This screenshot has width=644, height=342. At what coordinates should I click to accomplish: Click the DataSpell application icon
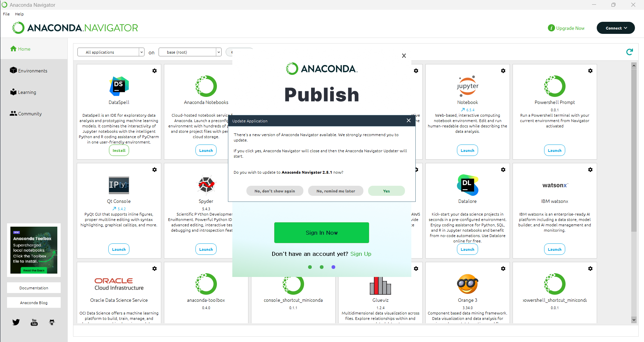(119, 86)
